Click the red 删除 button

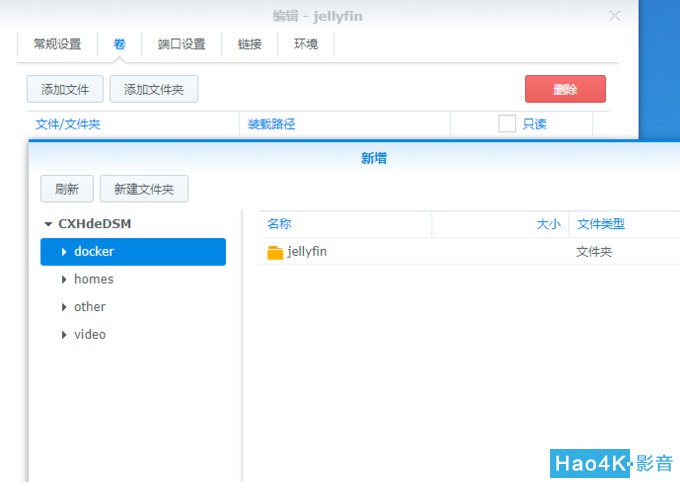(565, 89)
